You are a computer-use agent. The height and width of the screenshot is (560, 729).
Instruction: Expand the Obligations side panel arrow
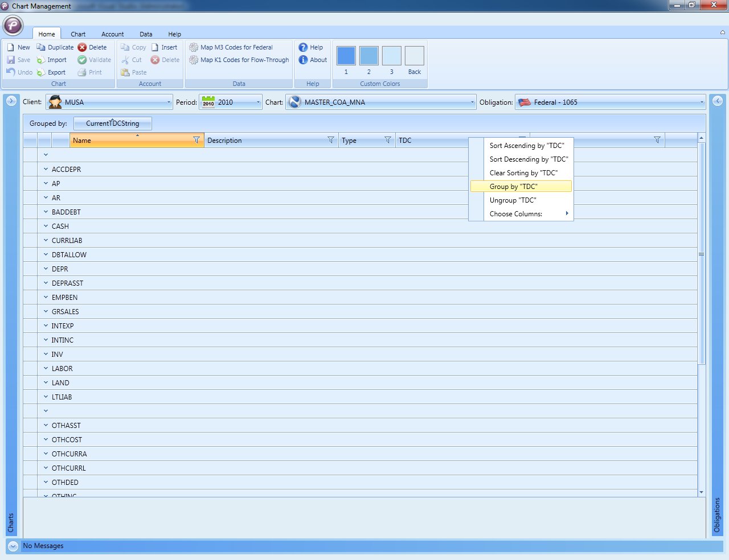[718, 101]
